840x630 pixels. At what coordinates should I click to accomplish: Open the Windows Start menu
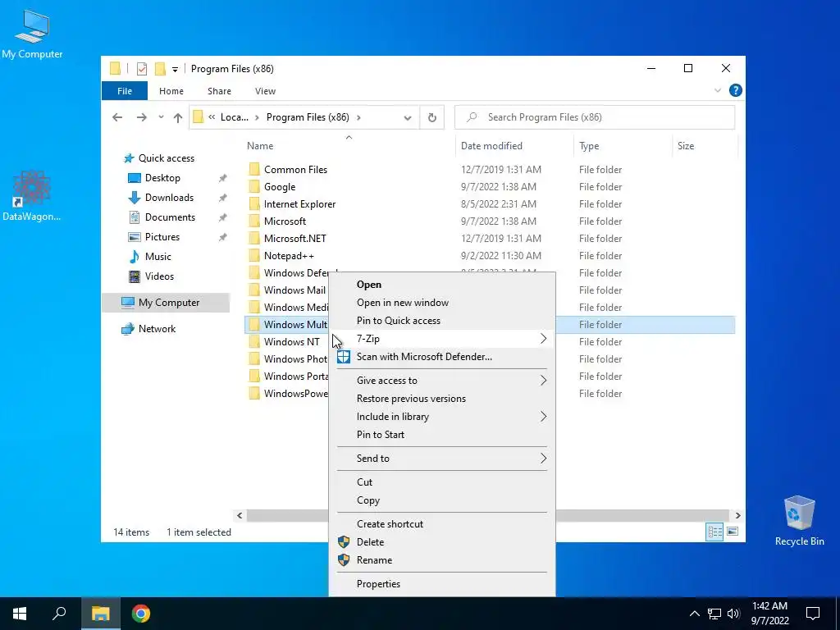[20, 614]
